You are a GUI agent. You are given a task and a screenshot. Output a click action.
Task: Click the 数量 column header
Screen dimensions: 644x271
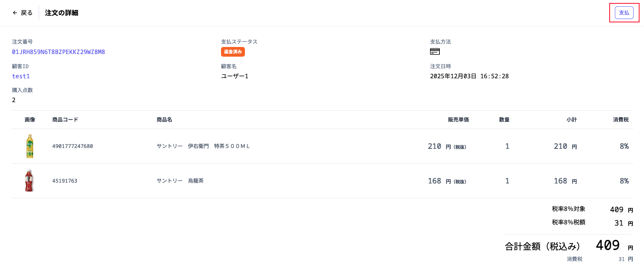pos(504,120)
